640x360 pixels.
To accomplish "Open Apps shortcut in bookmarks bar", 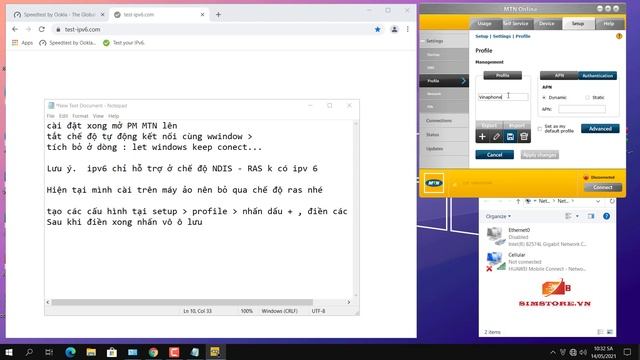I will point(22,43).
